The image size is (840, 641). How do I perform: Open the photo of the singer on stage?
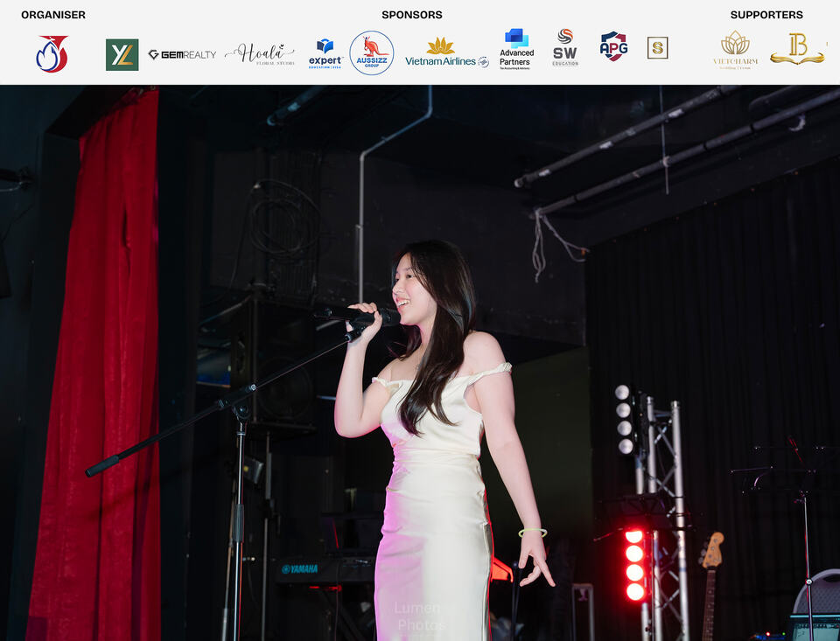420,363
